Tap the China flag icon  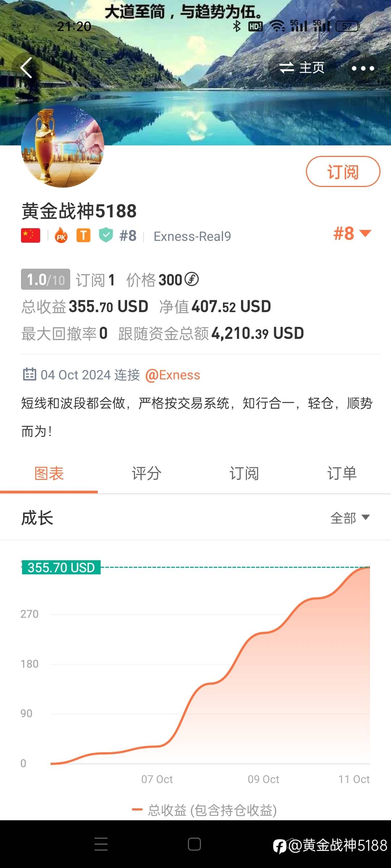[31, 236]
